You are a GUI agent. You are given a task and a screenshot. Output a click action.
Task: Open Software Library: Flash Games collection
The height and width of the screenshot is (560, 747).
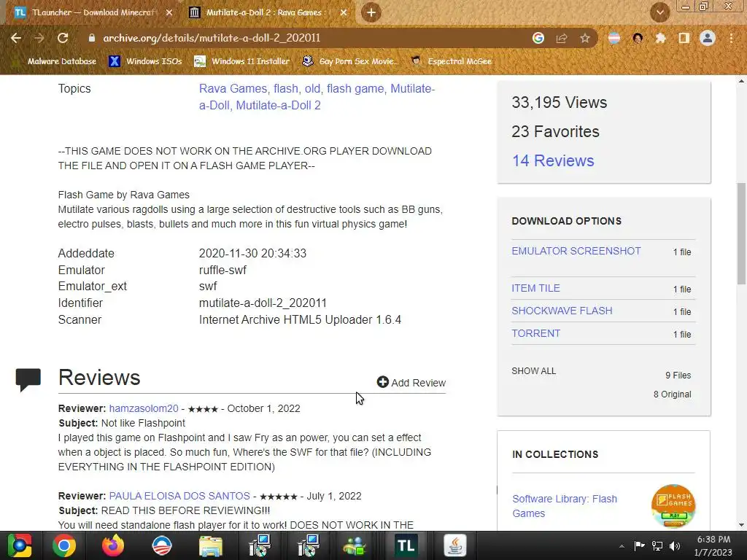tap(565, 506)
